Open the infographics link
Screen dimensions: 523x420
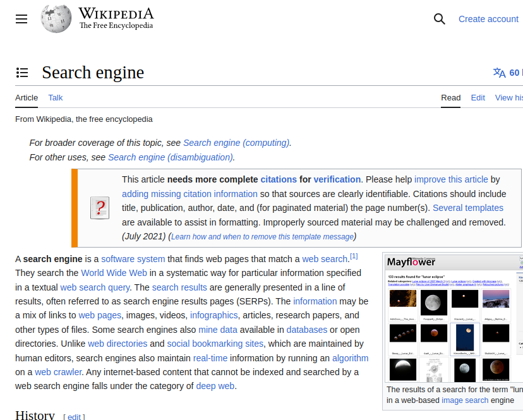[213, 315]
